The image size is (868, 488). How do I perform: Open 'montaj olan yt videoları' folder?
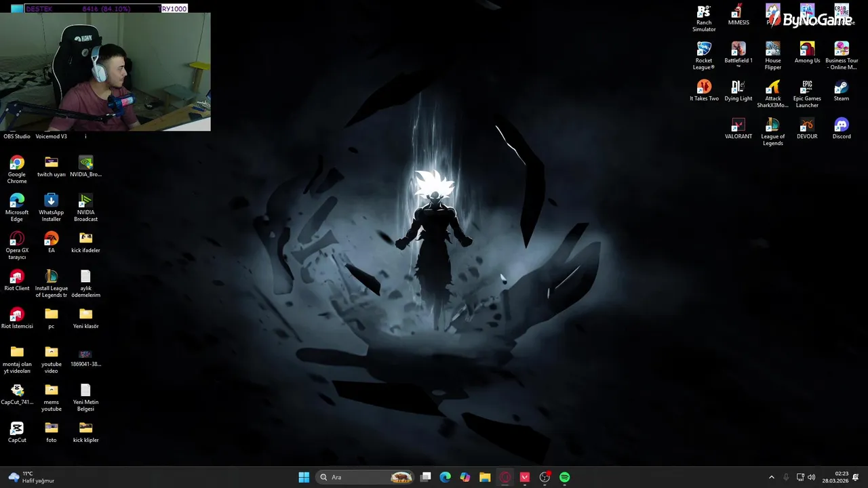[17, 359]
